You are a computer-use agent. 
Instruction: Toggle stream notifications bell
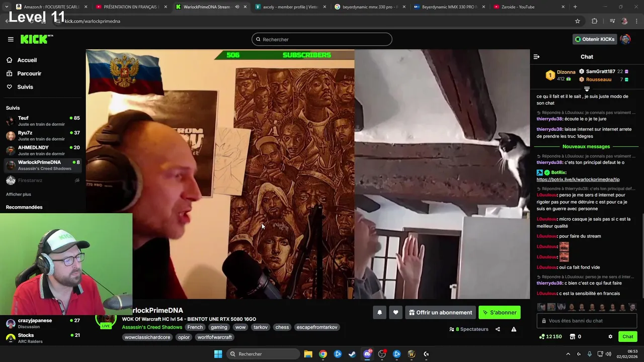[x=380, y=313]
